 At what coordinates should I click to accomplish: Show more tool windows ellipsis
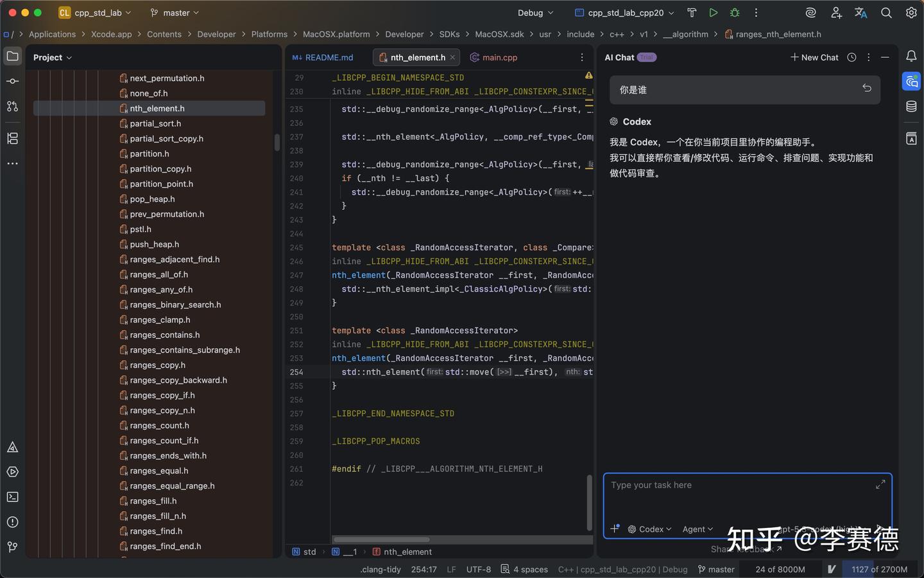[12, 164]
